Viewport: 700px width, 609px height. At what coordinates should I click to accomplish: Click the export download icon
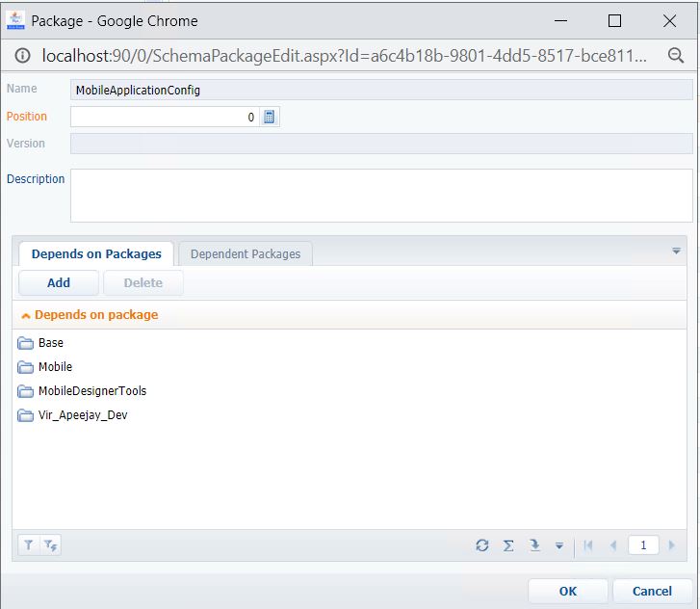(535, 545)
